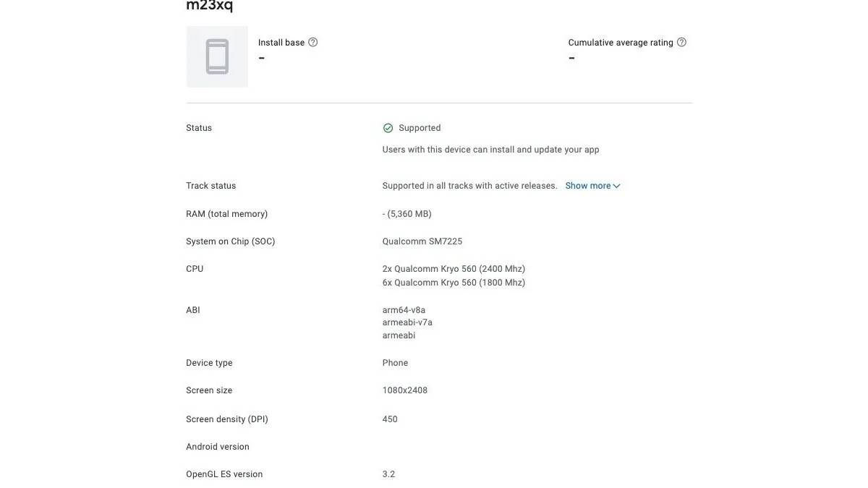This screenshot has height=488, width=868.
Task: Click the Install base help icon
Action: (x=313, y=42)
